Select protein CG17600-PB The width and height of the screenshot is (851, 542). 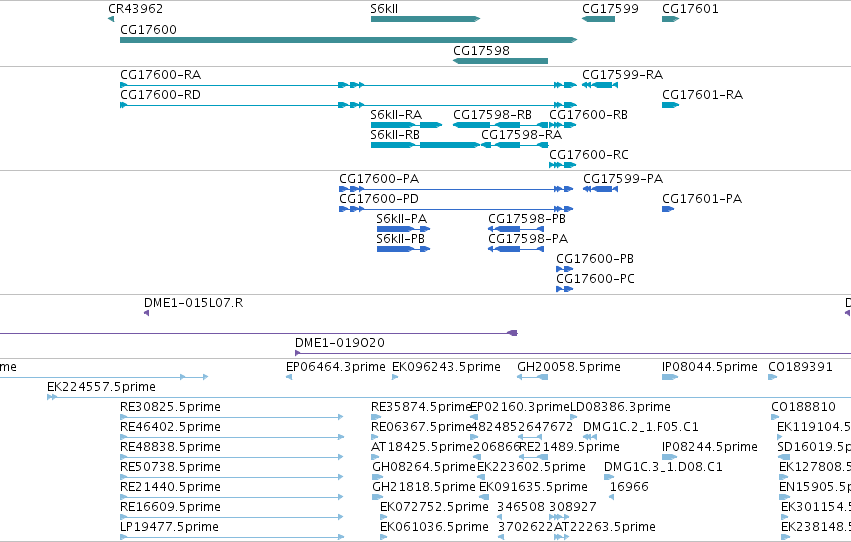564,269
